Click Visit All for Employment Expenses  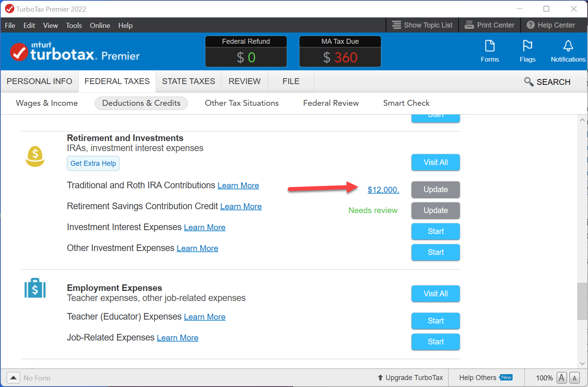pyautogui.click(x=436, y=294)
